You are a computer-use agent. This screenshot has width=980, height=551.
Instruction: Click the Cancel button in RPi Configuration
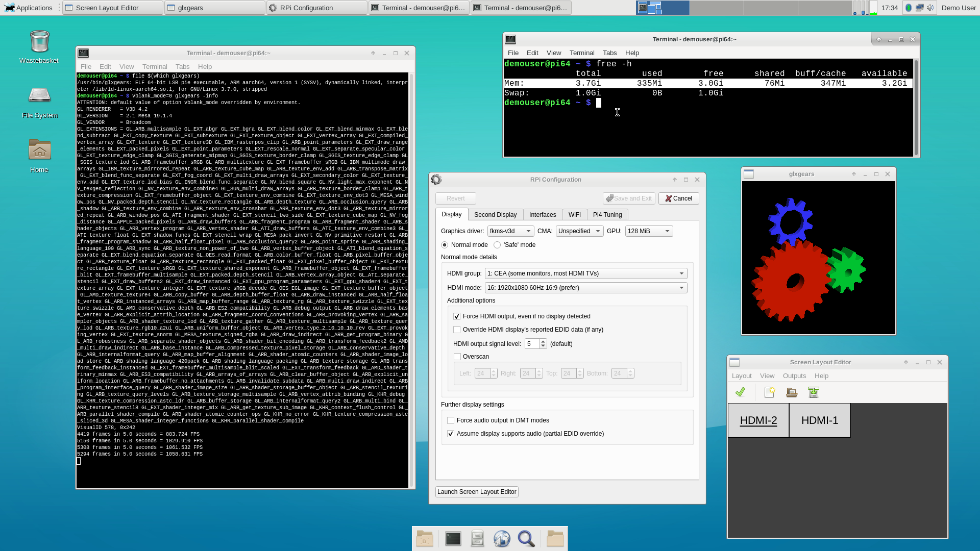click(678, 198)
